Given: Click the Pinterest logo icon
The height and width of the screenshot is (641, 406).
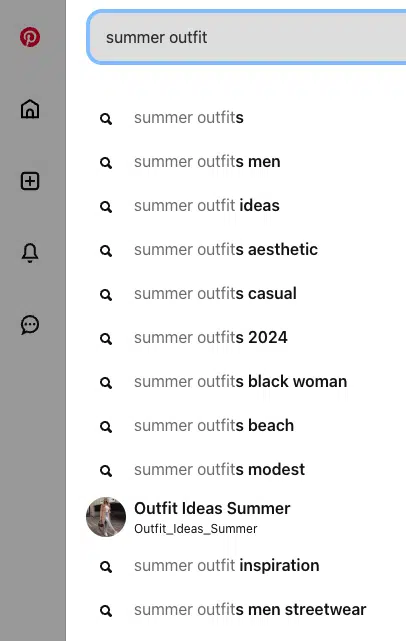Looking at the screenshot, I should 30,37.
